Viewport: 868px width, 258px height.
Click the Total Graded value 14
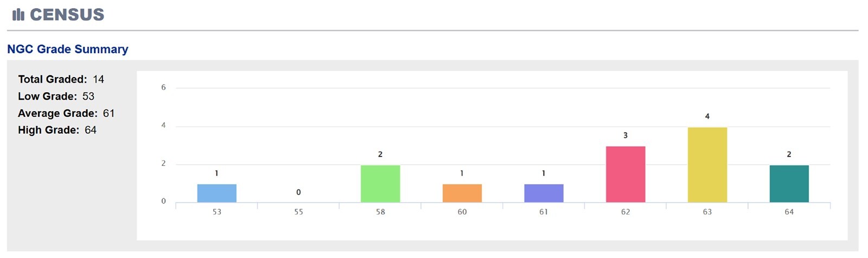coord(98,79)
